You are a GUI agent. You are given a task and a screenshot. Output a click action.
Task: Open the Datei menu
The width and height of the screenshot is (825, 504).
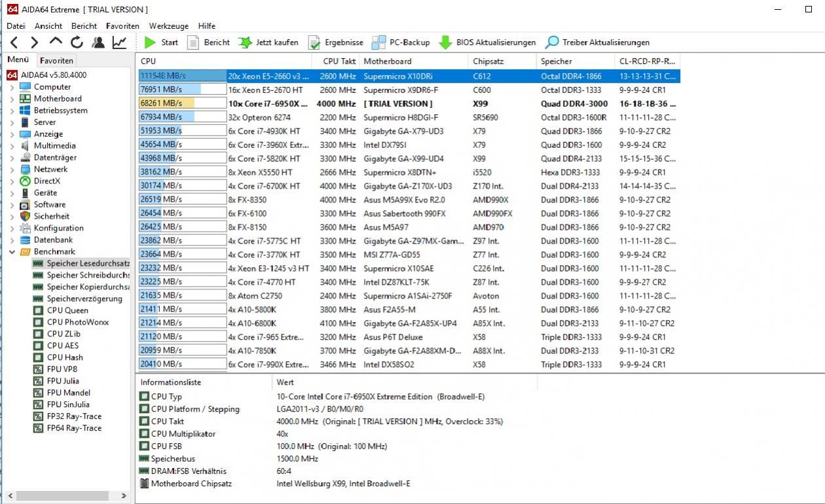(x=16, y=26)
